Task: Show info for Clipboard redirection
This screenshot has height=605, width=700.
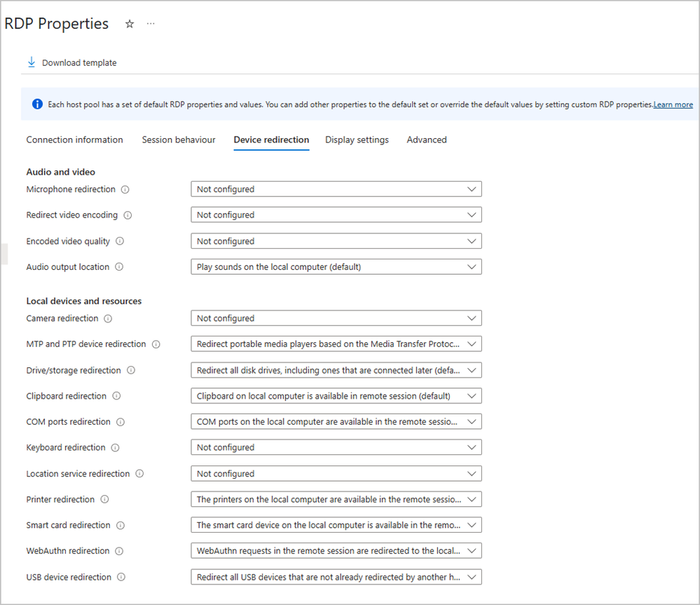Action: [116, 396]
